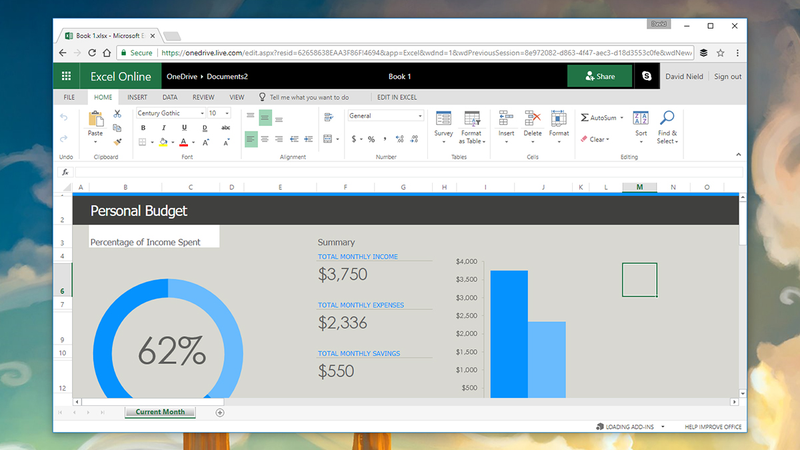The height and width of the screenshot is (450, 800).
Task: Select the Current Month sheet tab
Action: point(160,412)
